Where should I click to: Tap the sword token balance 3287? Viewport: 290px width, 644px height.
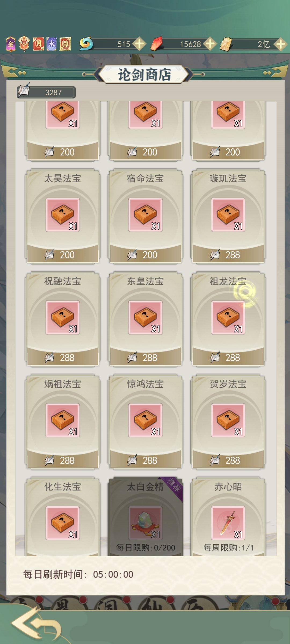tap(46, 92)
